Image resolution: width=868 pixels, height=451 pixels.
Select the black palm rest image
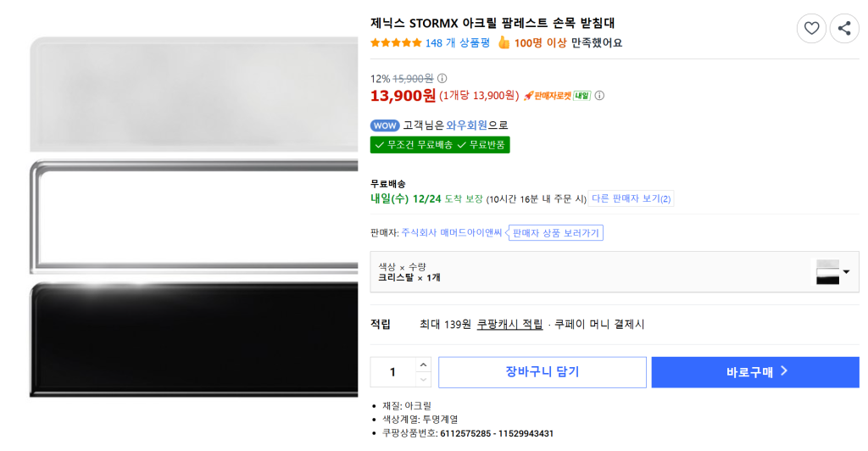coord(193,339)
